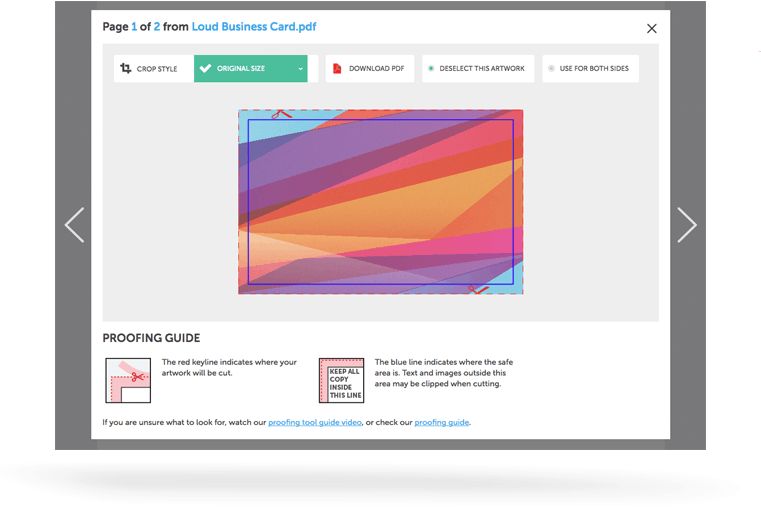Click the business card artwork preview
The height and width of the screenshot is (515, 761).
[x=380, y=202]
